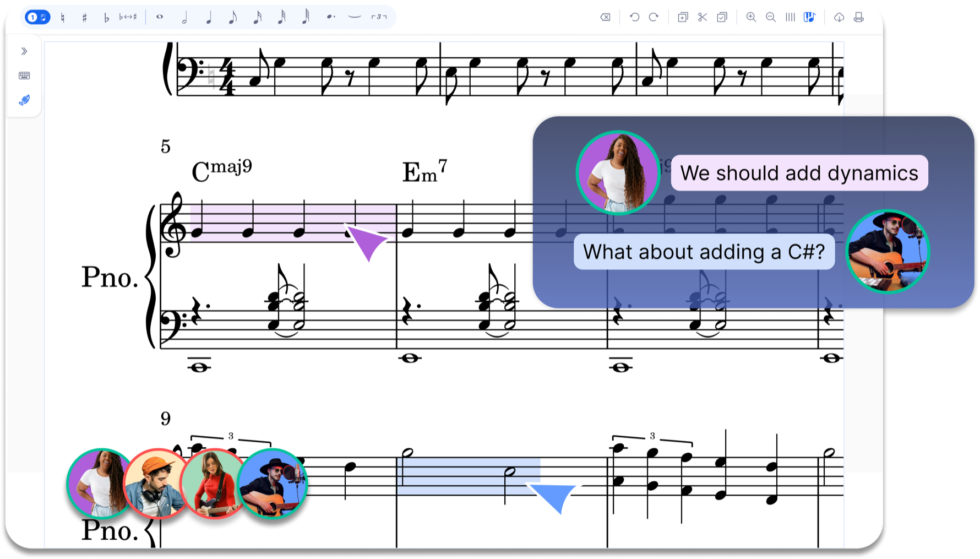Add a dotted note value

(x=330, y=17)
